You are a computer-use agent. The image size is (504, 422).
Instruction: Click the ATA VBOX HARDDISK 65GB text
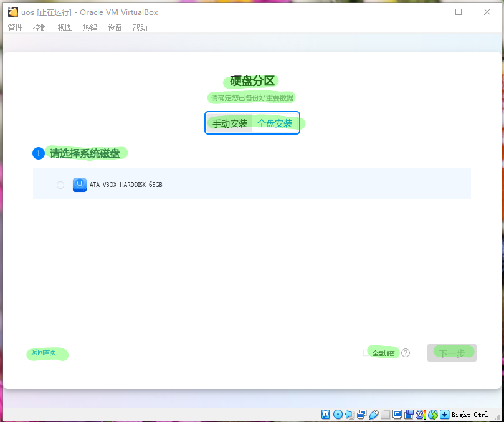click(x=126, y=185)
